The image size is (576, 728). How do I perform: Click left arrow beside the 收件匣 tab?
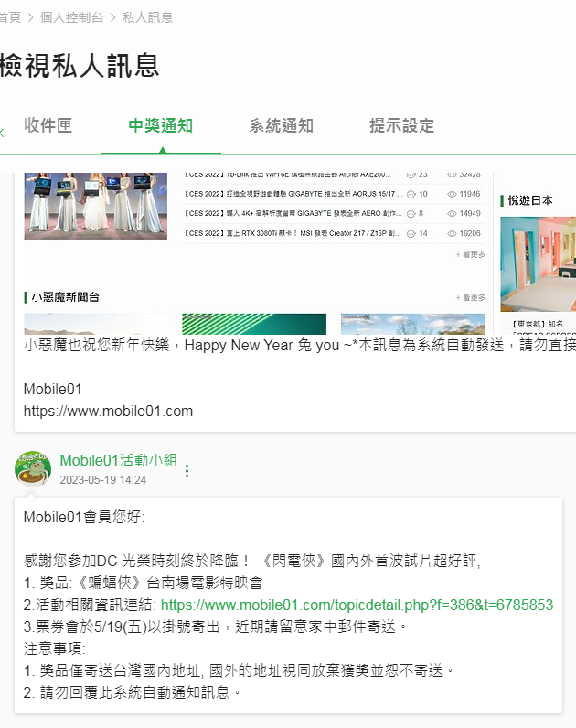point(3,133)
